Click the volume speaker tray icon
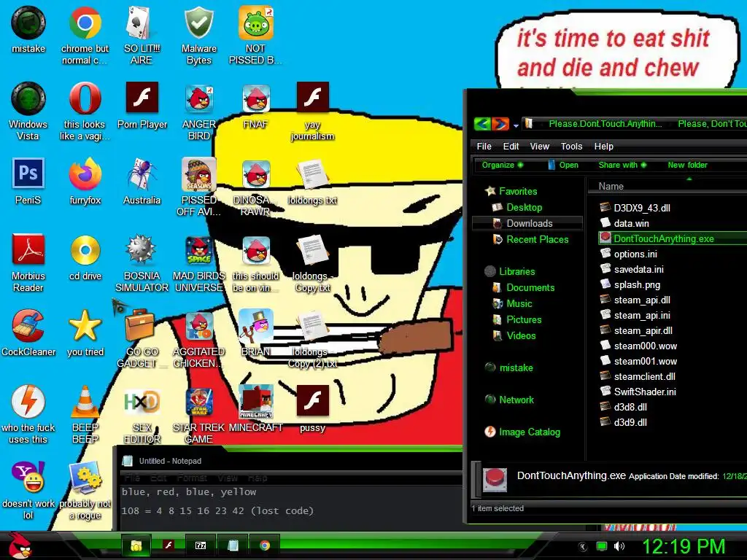 click(619, 546)
